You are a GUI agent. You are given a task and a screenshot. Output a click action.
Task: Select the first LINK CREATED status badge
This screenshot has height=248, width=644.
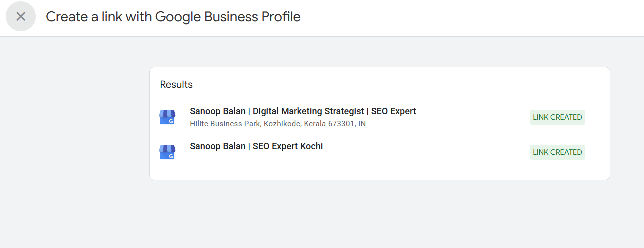(557, 117)
